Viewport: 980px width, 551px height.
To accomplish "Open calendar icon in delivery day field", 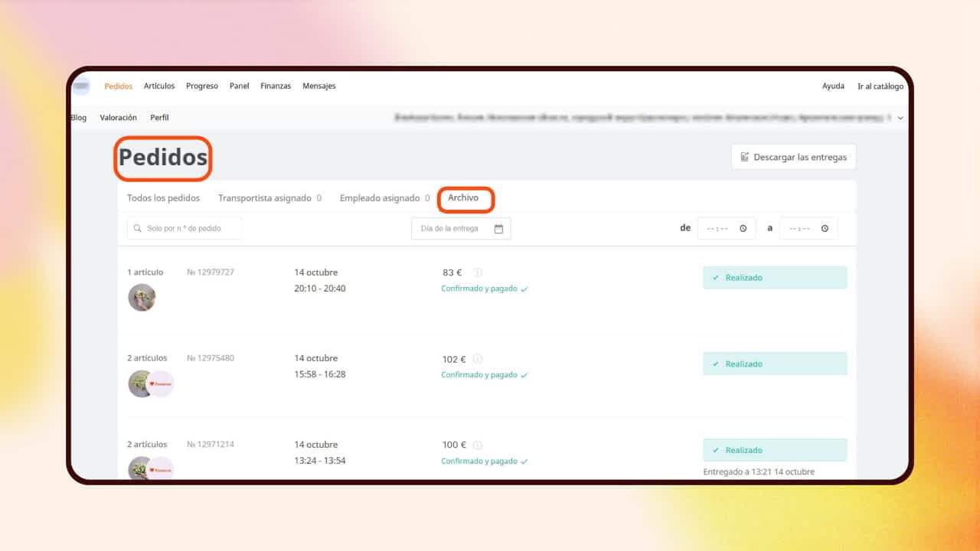I will coord(498,229).
